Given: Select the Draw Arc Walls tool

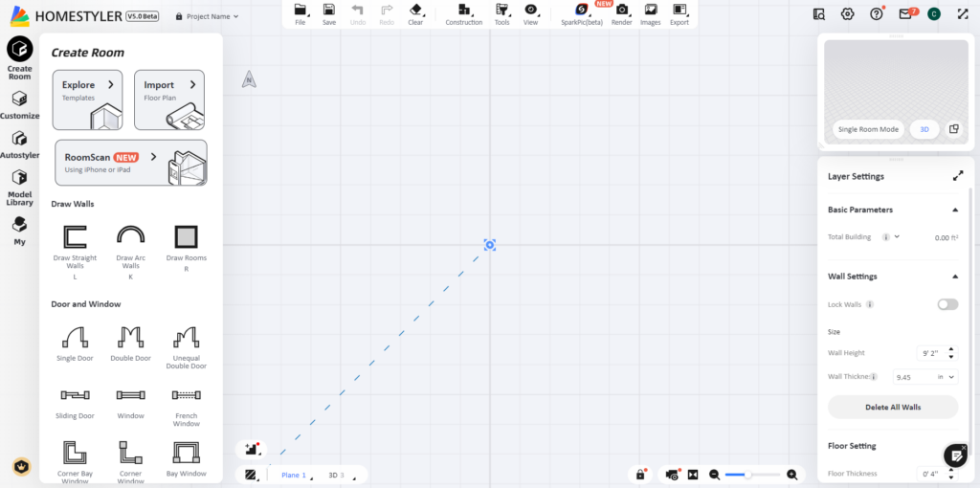Looking at the screenshot, I should click(x=130, y=236).
